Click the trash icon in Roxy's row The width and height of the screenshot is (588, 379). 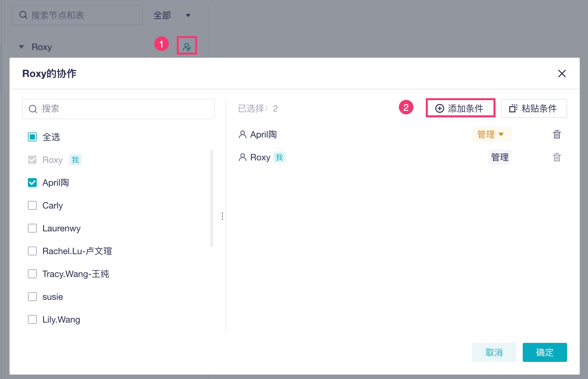click(557, 157)
